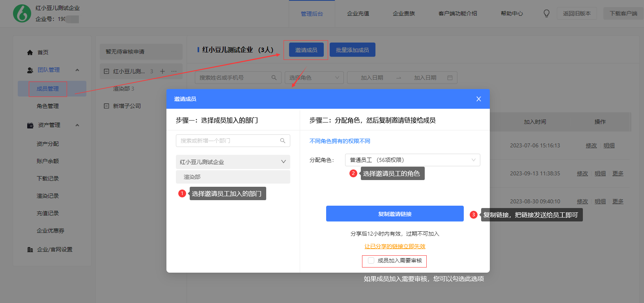
Task: Open 企业充值 in top navigation
Action: pos(358,13)
